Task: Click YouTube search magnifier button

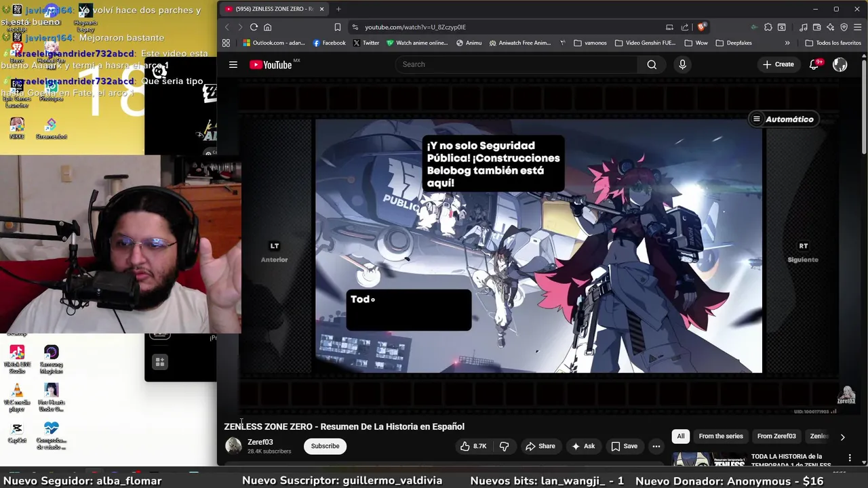Action: pyautogui.click(x=652, y=64)
